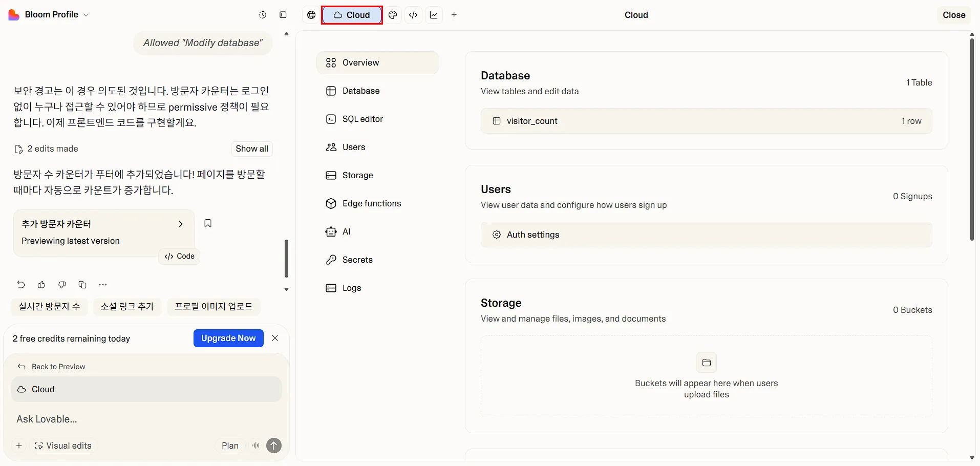
Task: Bookmark the latest version
Action: pos(208,223)
